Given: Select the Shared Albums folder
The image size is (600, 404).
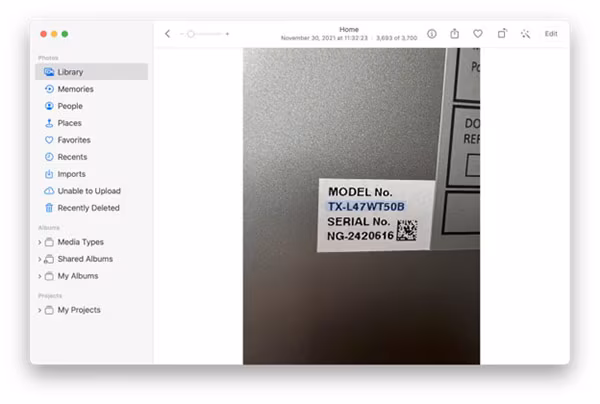Looking at the screenshot, I should (91, 259).
